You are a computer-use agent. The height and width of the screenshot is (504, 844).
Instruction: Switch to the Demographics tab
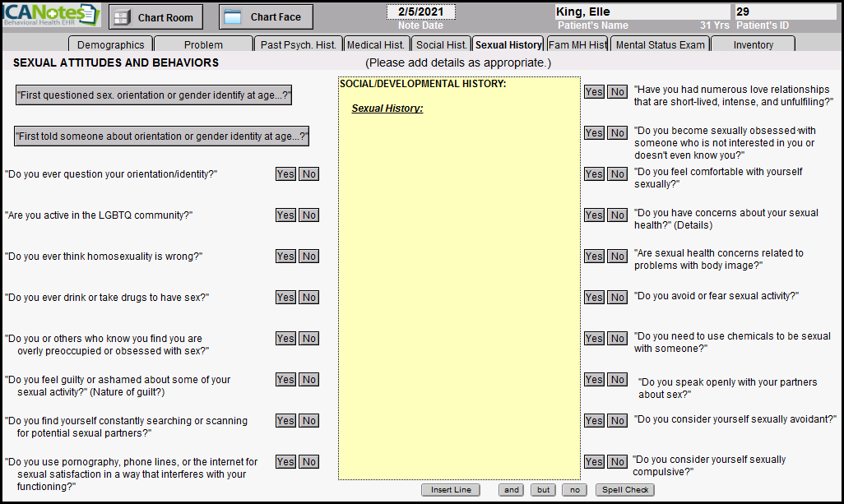[x=110, y=45]
